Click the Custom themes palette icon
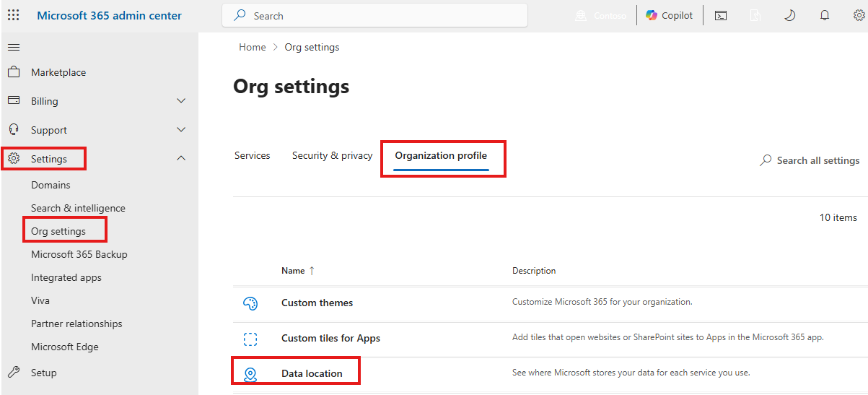The width and height of the screenshot is (868, 395). [x=250, y=304]
